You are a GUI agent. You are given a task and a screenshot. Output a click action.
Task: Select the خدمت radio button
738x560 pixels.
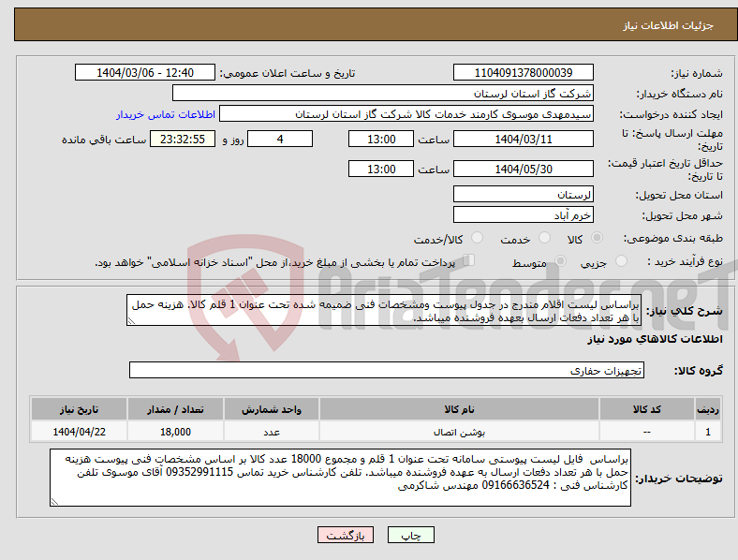pos(544,238)
